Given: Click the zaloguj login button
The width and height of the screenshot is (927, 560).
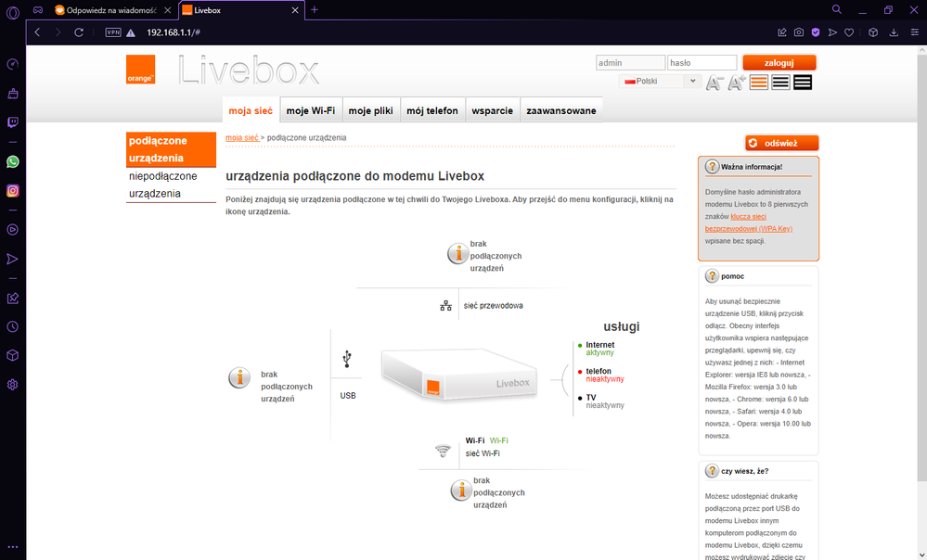Looking at the screenshot, I should [x=779, y=63].
